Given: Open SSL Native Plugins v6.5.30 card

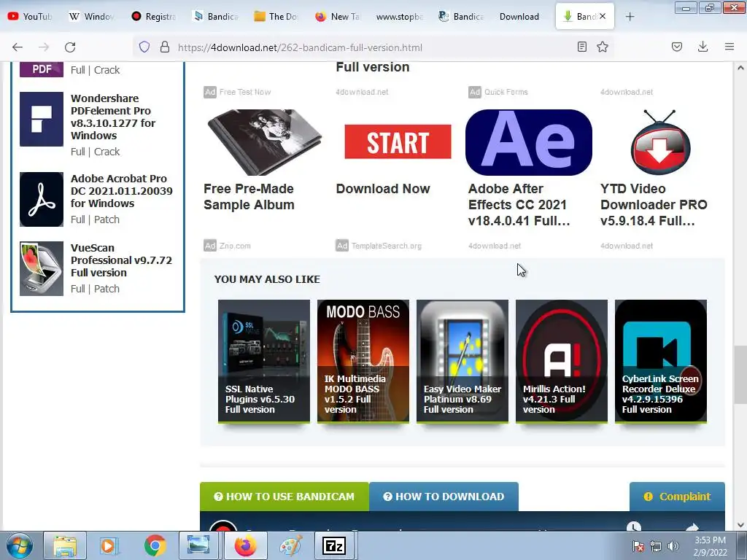Looking at the screenshot, I should point(264,361).
